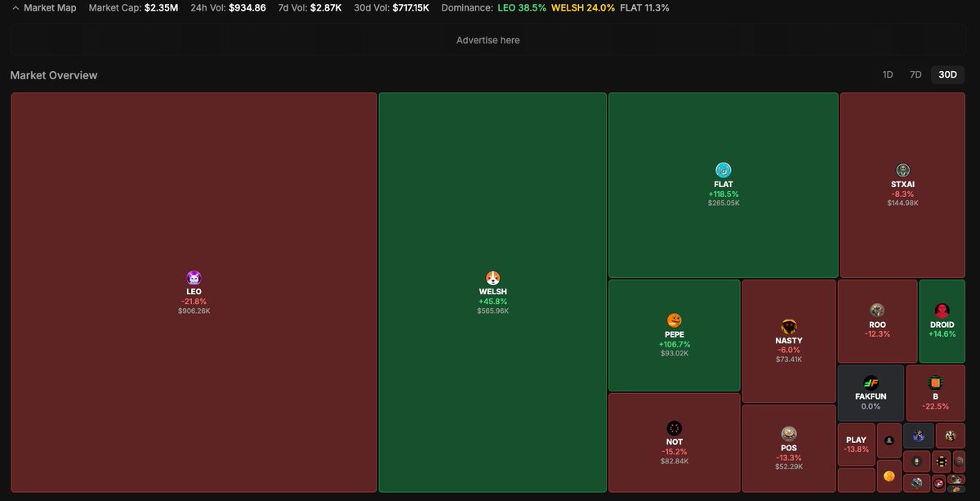Click LEO market cap $906.26K
The image size is (980, 501).
click(x=194, y=311)
